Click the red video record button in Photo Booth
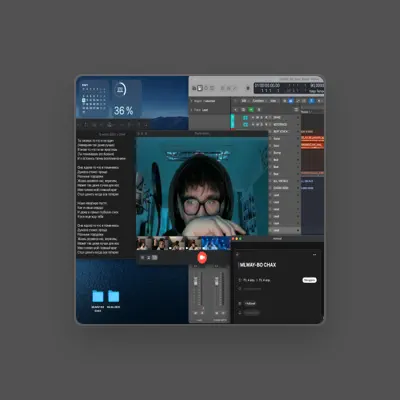Viewport: 400px width, 400px height. point(202,257)
